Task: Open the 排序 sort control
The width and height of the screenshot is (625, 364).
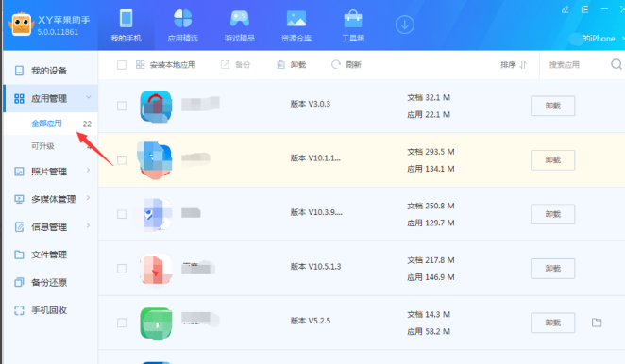Action: pyautogui.click(x=514, y=65)
